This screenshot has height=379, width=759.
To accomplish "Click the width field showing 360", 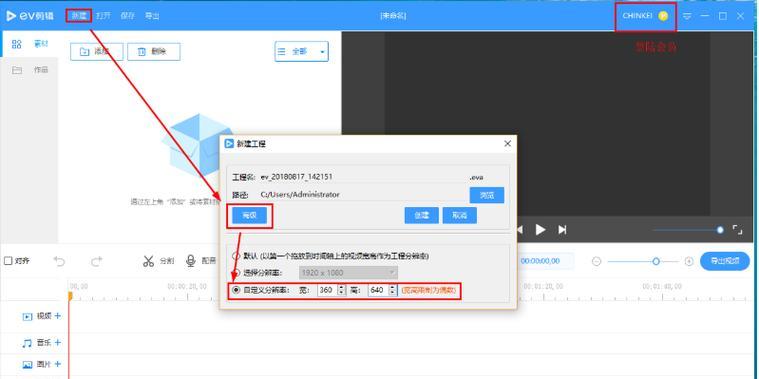I will (x=327, y=290).
